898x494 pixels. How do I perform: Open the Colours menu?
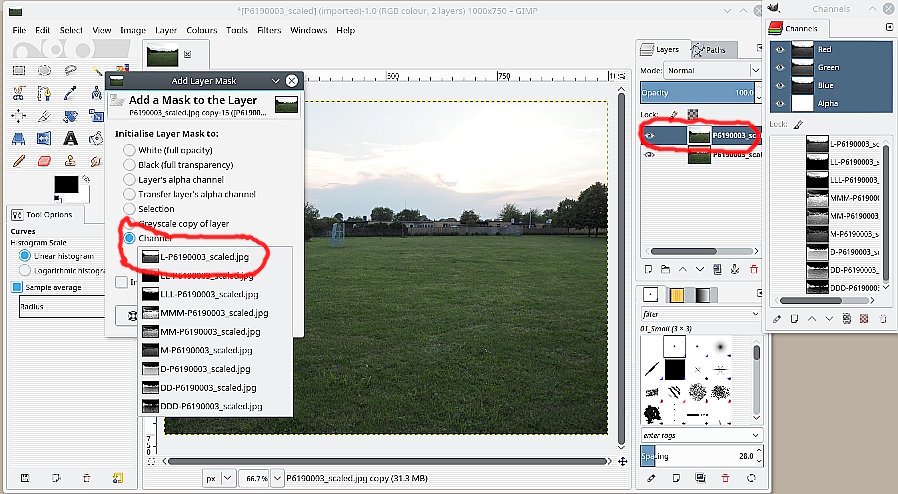coord(201,30)
